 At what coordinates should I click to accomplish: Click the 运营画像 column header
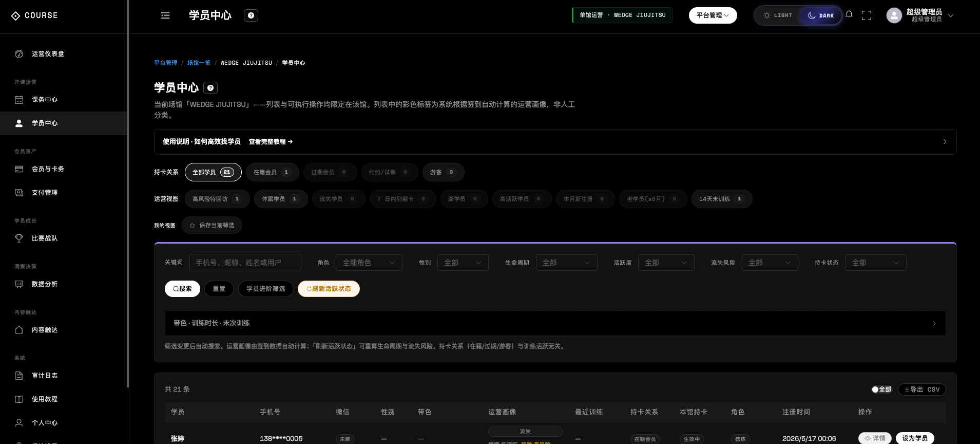point(502,412)
